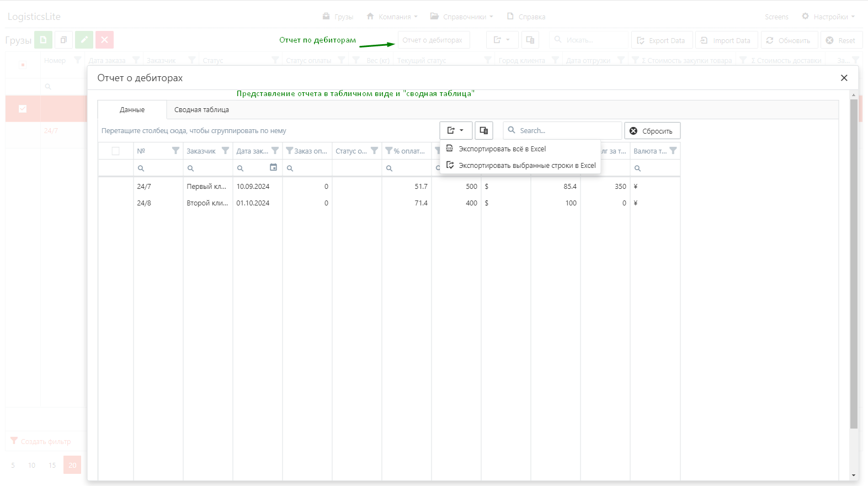Viewport: 868px width, 486px height.
Task: Open the Настройки dropdown
Action: coord(828,17)
